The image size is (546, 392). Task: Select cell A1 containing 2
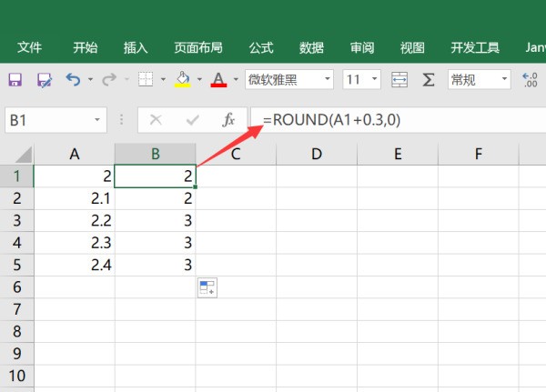75,176
